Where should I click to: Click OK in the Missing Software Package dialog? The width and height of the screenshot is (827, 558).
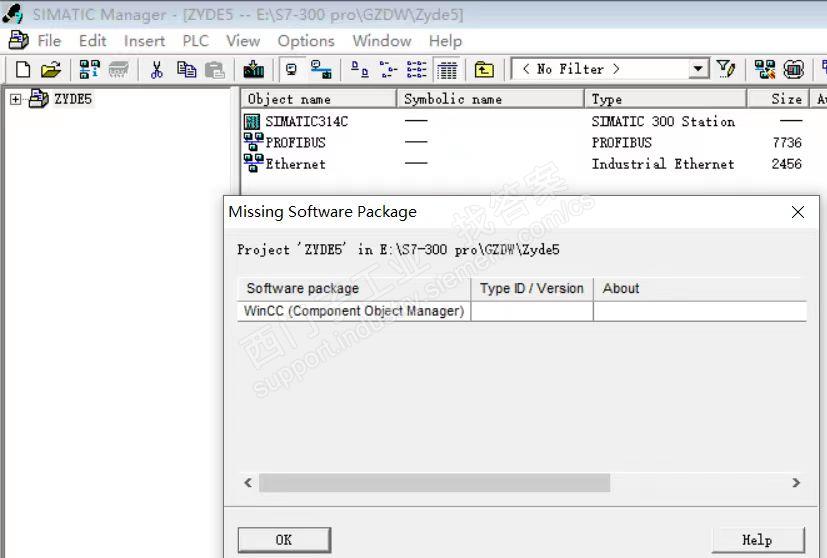click(x=284, y=540)
